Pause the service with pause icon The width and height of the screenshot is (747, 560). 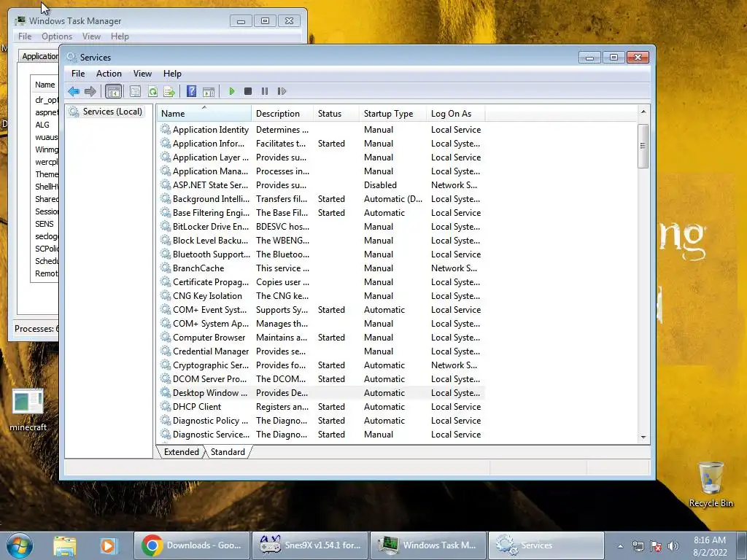(x=264, y=91)
